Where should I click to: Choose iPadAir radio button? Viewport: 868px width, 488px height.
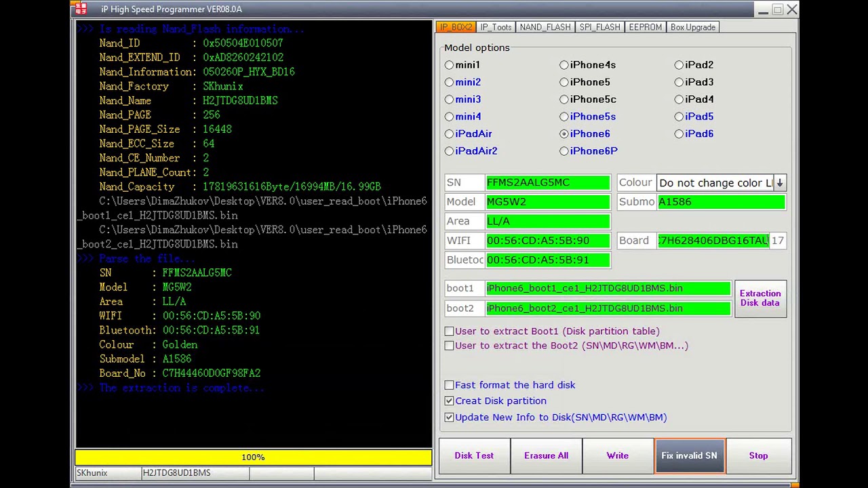[x=449, y=134]
